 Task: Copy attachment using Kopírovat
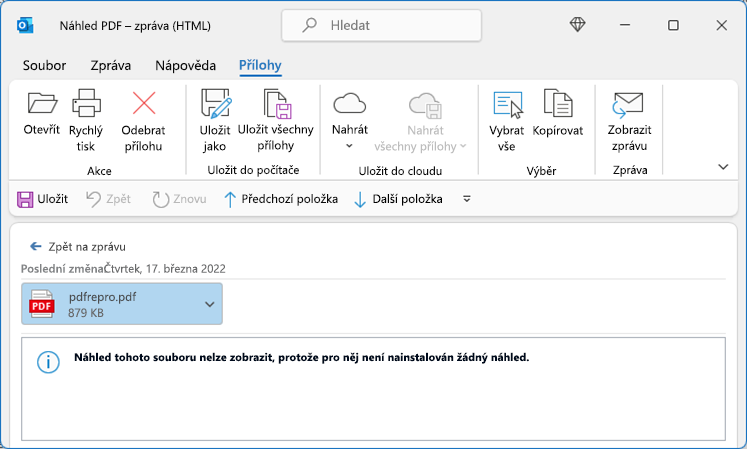(x=558, y=113)
